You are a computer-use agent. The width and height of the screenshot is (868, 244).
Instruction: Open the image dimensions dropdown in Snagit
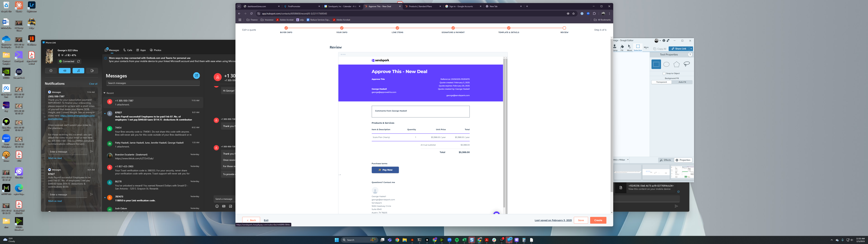coord(628,160)
